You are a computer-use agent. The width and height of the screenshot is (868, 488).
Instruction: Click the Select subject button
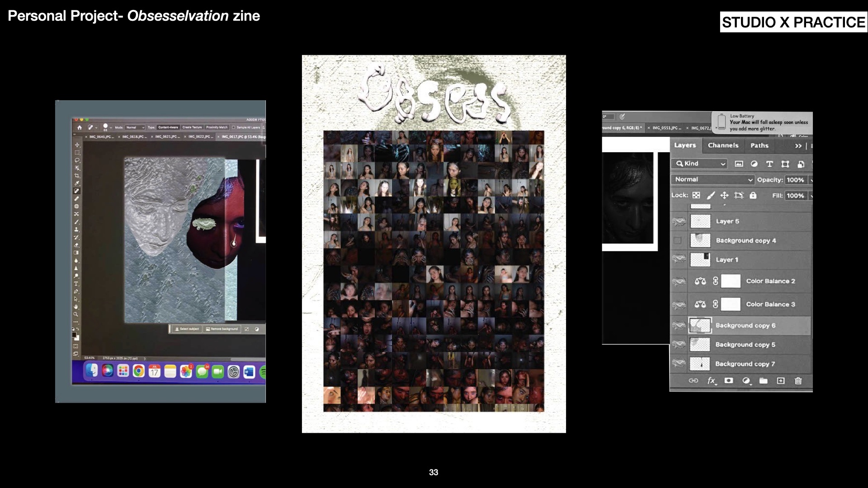tap(187, 329)
